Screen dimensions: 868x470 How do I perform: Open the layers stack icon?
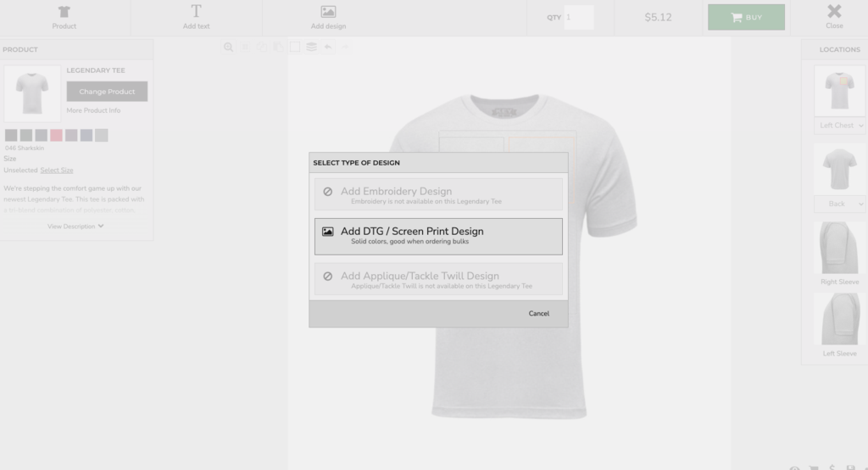click(x=311, y=48)
